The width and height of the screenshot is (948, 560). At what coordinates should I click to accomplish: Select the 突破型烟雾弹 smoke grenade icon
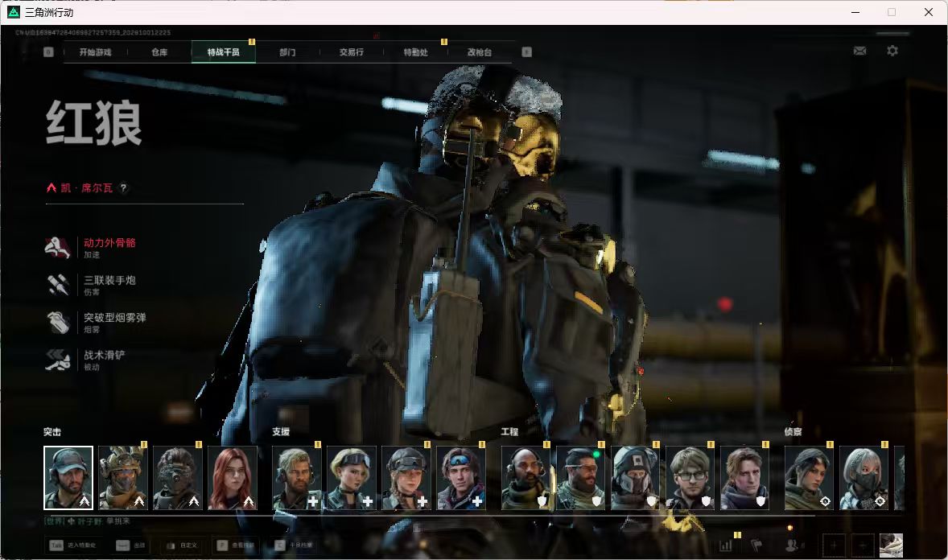pyautogui.click(x=58, y=323)
